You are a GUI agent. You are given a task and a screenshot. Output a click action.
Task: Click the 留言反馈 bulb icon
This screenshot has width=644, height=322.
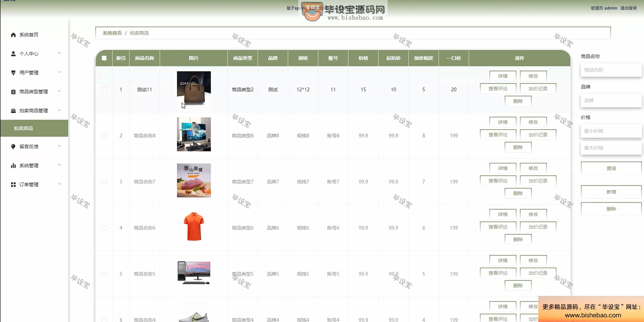coord(13,147)
